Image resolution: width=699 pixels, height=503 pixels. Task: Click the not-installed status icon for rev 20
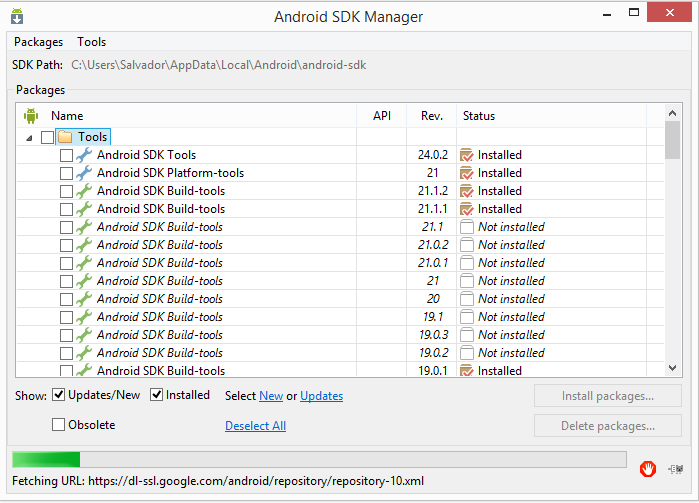[467, 299]
